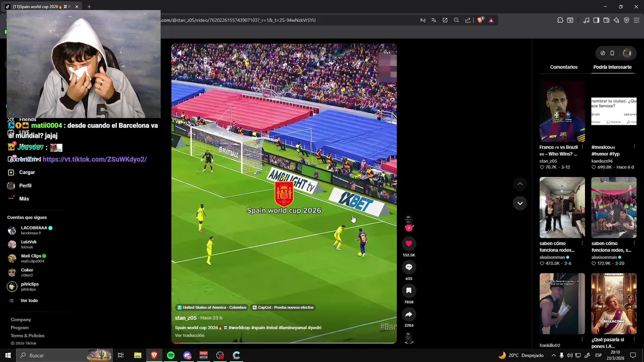The width and height of the screenshot is (644, 362).
Task: Open alexisomman video with 473.5K likes
Action: [x=562, y=207]
